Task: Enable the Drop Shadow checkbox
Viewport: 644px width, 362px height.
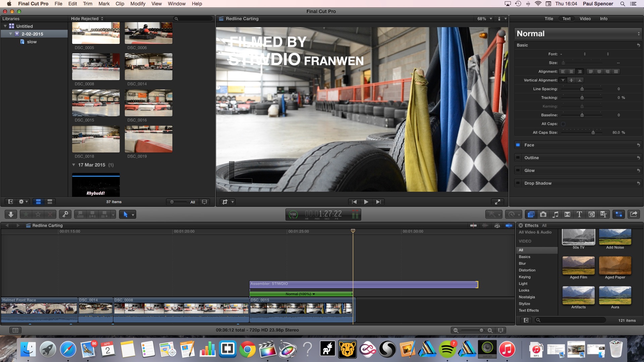Action: click(x=518, y=183)
